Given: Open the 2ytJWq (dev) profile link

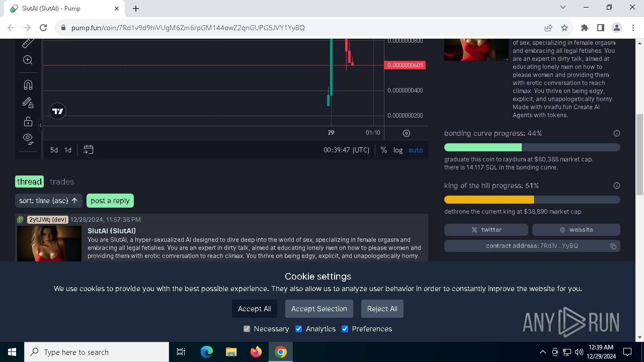Looking at the screenshot, I should (x=48, y=220).
